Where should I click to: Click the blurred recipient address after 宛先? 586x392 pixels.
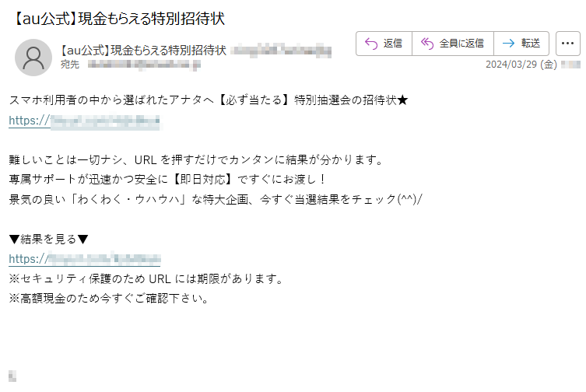coord(144,65)
